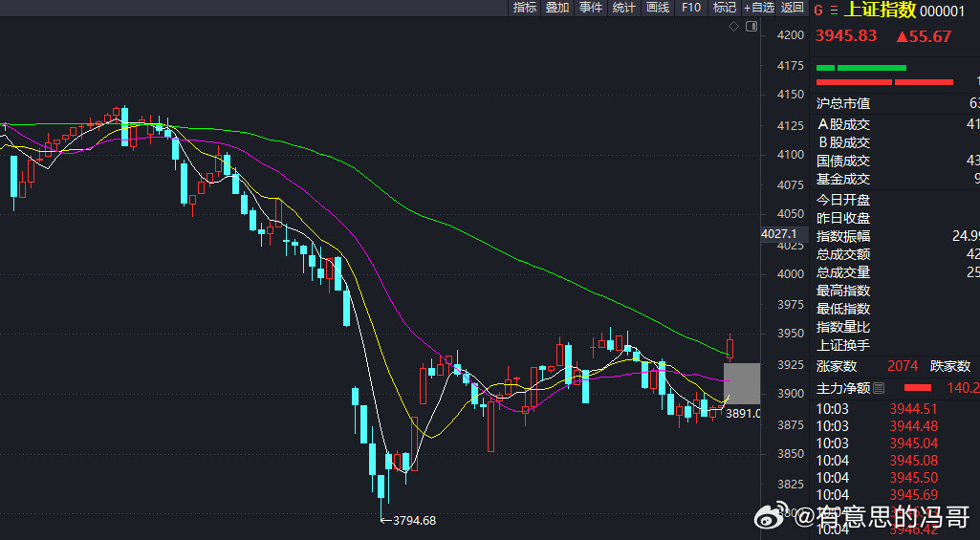Select the 3794.68 low price marker

(x=414, y=520)
